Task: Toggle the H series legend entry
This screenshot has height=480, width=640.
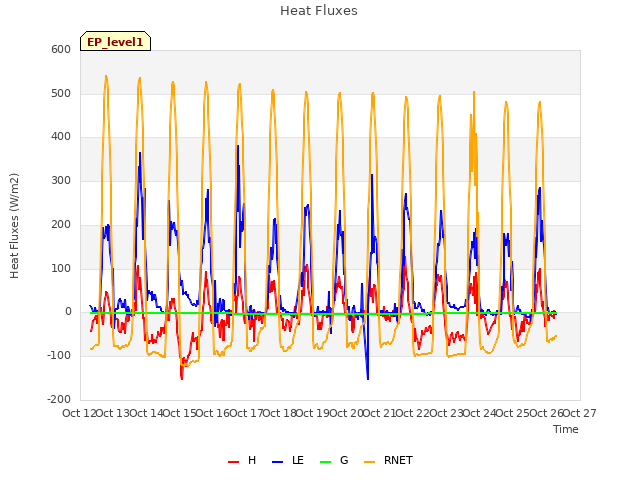Action: (242, 460)
